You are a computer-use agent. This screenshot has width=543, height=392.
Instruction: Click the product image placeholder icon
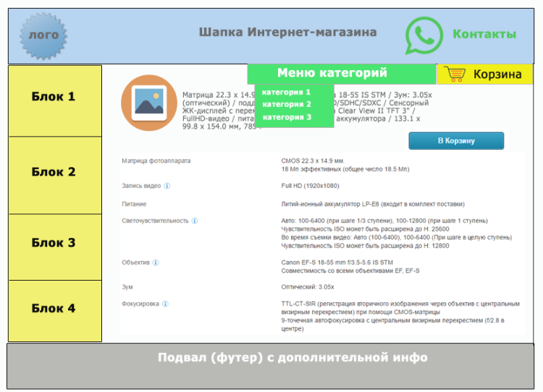pos(149,103)
